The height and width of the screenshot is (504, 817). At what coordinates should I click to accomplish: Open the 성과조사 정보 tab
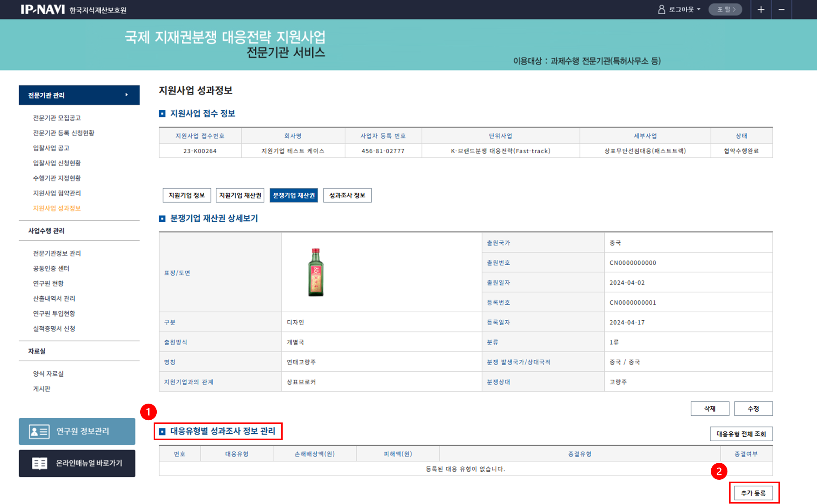pos(347,195)
